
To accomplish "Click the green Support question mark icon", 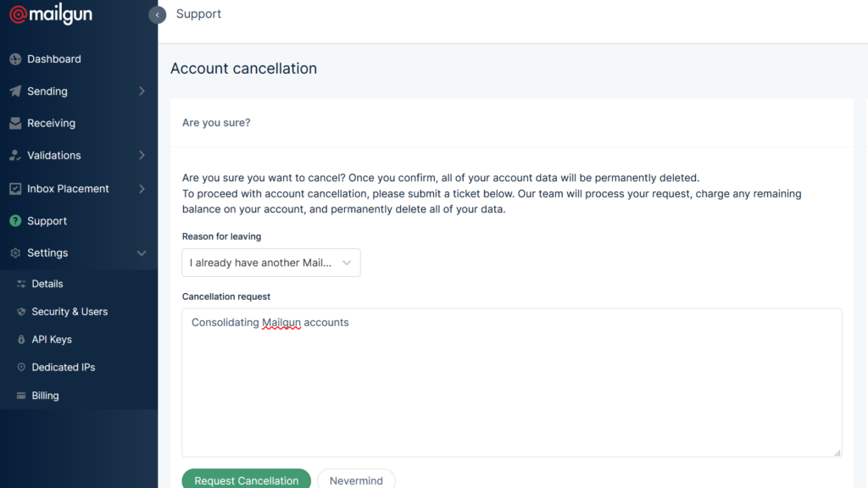I will click(15, 221).
